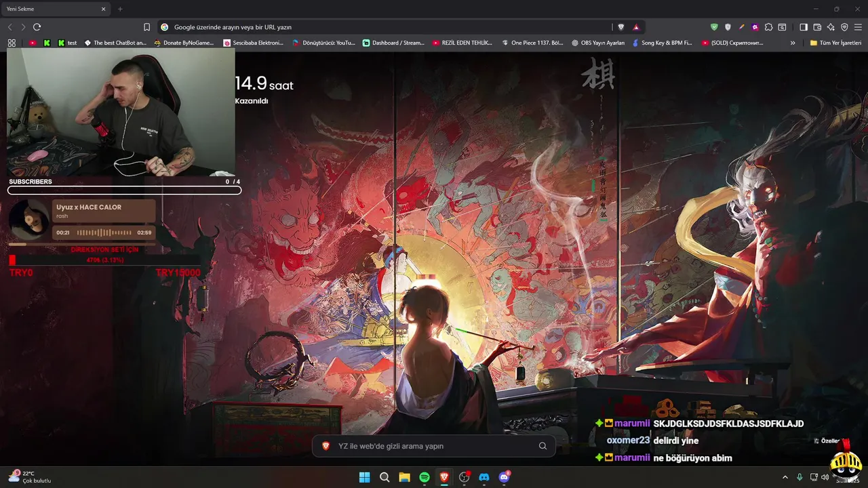Open the apps grid in bookmarks bar
Viewport: 868px width, 488px height.
pos(12,43)
